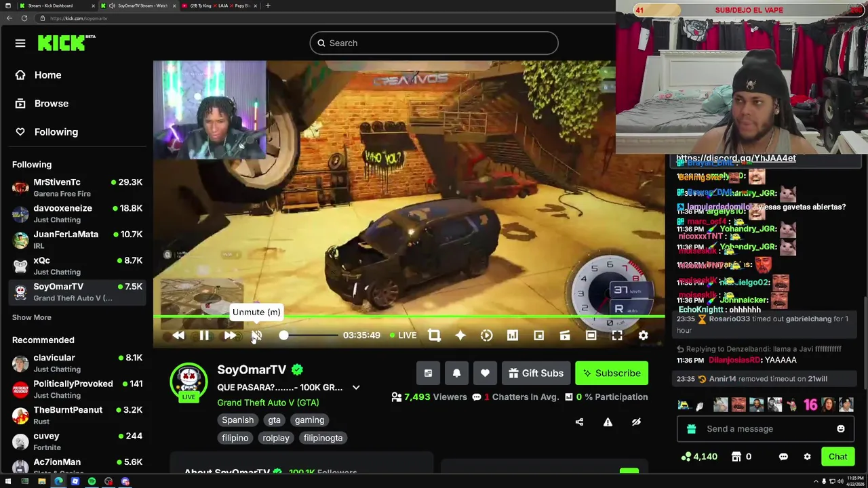Open stream stats bar-chart icon
Screen dimensions: 868x488
pos(512,335)
